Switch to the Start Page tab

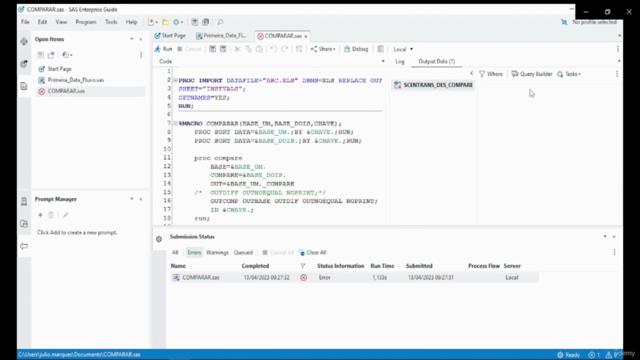170,36
